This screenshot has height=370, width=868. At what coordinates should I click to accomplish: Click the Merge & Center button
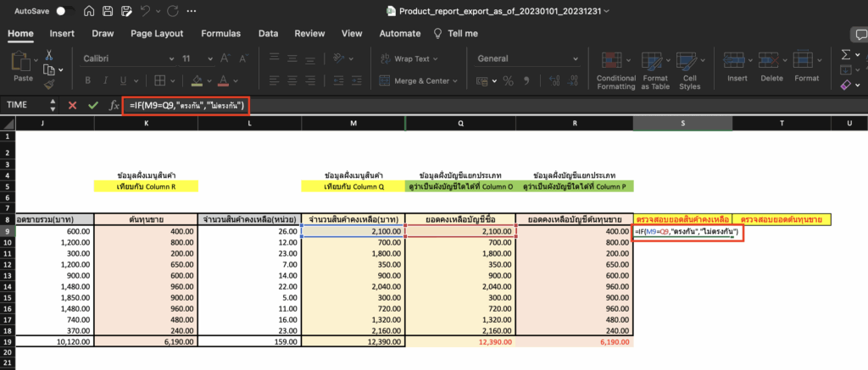click(415, 81)
